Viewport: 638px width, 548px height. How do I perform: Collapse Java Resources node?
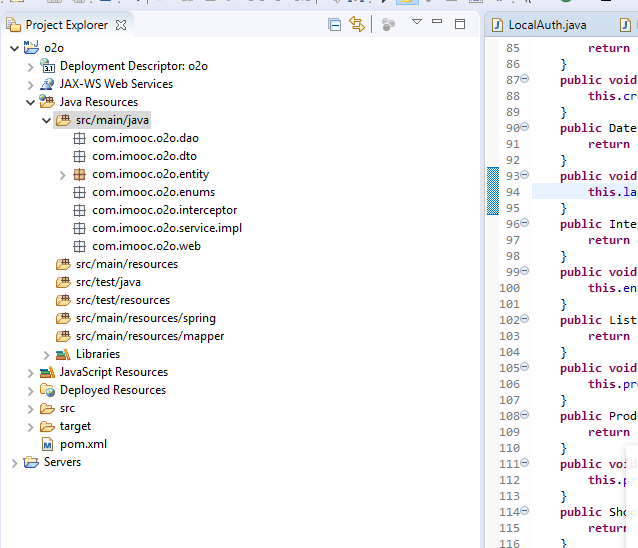(31, 103)
